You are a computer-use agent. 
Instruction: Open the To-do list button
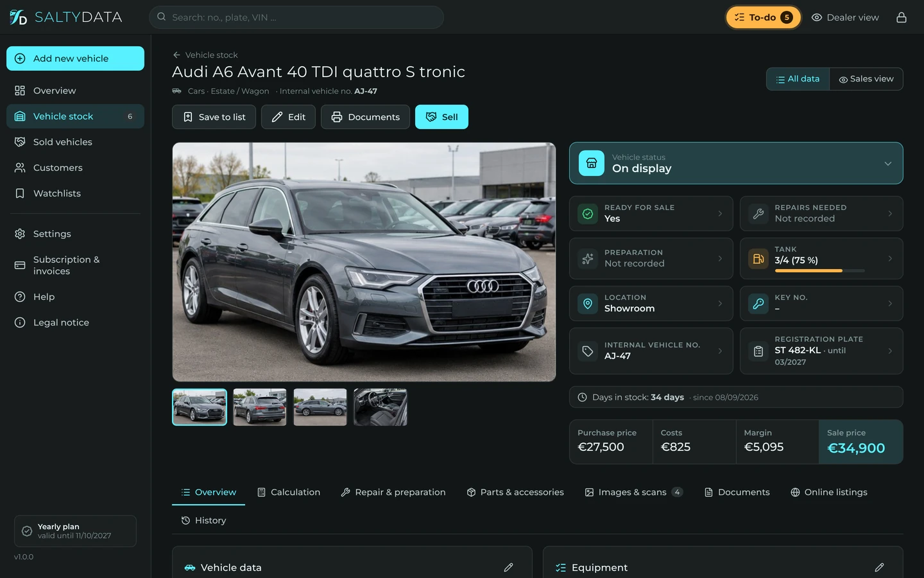763,17
